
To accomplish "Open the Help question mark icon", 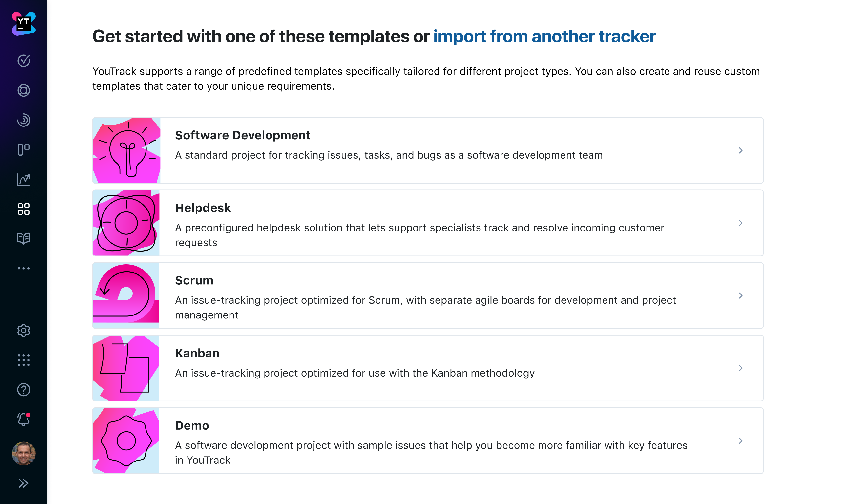I will pos(23,390).
